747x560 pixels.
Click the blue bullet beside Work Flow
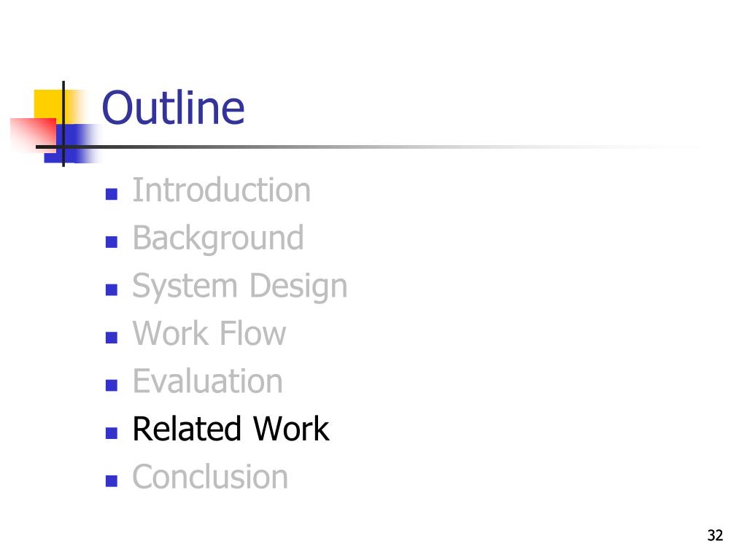pos(112,337)
